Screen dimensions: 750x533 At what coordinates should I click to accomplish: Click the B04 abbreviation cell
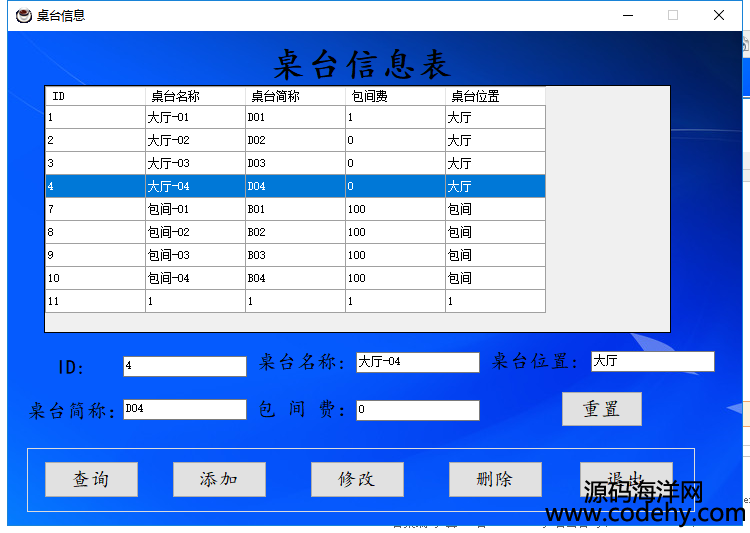295,278
